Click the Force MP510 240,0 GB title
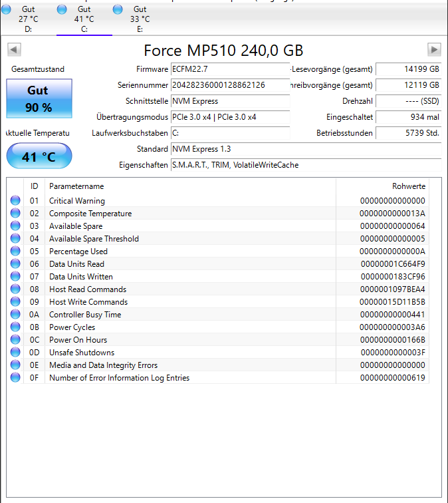The height and width of the screenshot is (503, 448). (x=224, y=51)
